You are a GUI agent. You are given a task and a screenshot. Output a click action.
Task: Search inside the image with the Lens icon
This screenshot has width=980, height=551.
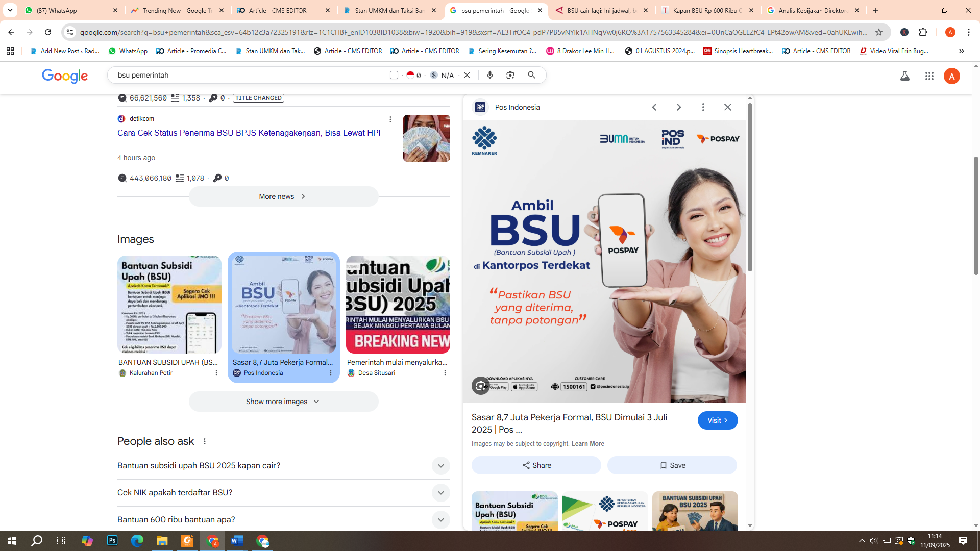(x=481, y=386)
